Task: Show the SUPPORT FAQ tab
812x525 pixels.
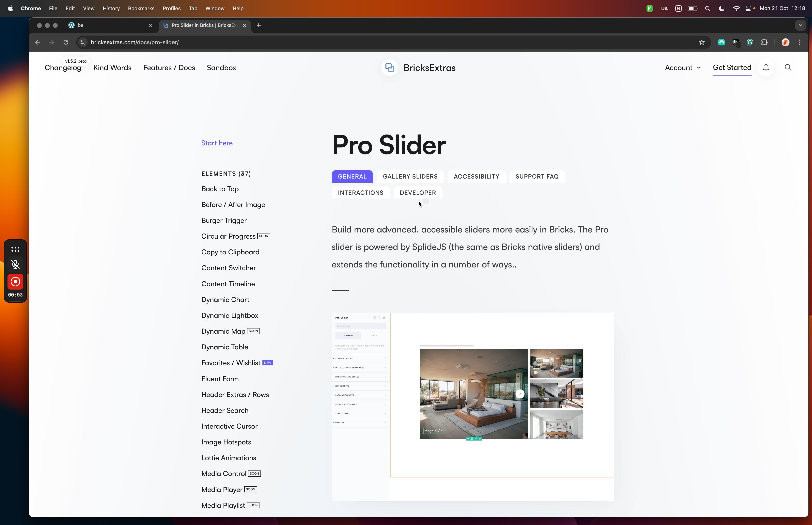Action: click(x=537, y=177)
